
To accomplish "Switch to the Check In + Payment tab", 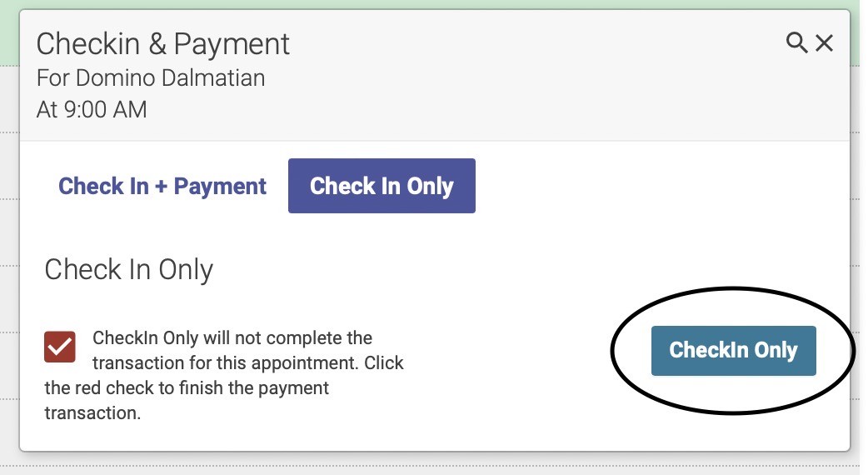I will 162,186.
